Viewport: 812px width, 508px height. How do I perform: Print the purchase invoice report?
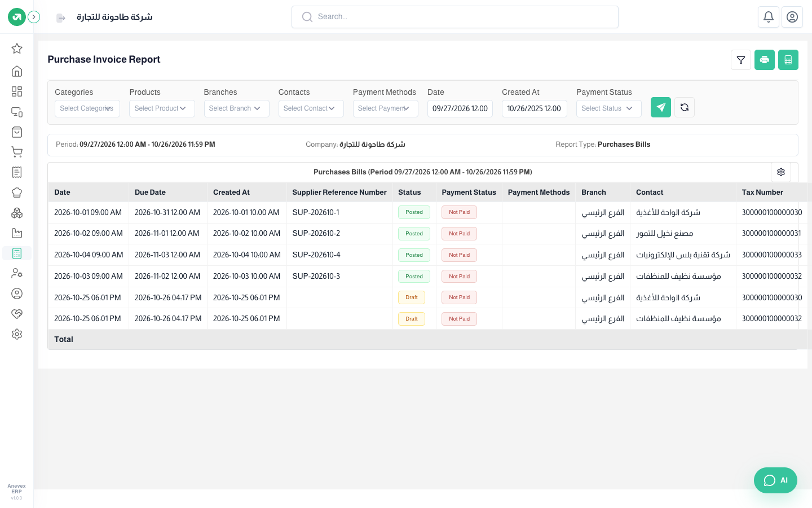click(x=765, y=60)
